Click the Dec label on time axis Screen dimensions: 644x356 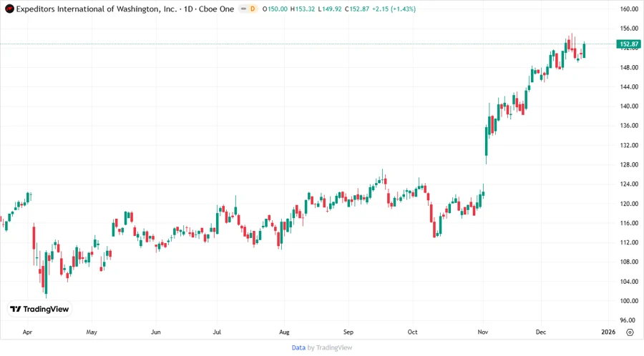(x=541, y=332)
